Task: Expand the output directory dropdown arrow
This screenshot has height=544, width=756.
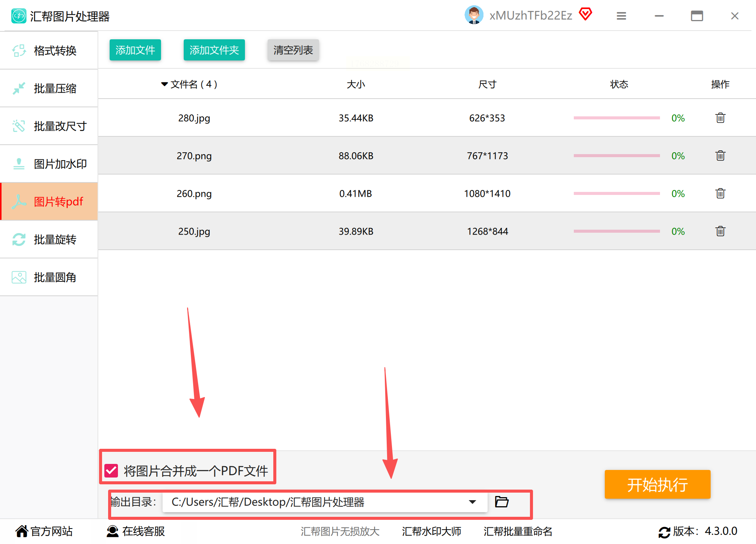Action: point(472,502)
